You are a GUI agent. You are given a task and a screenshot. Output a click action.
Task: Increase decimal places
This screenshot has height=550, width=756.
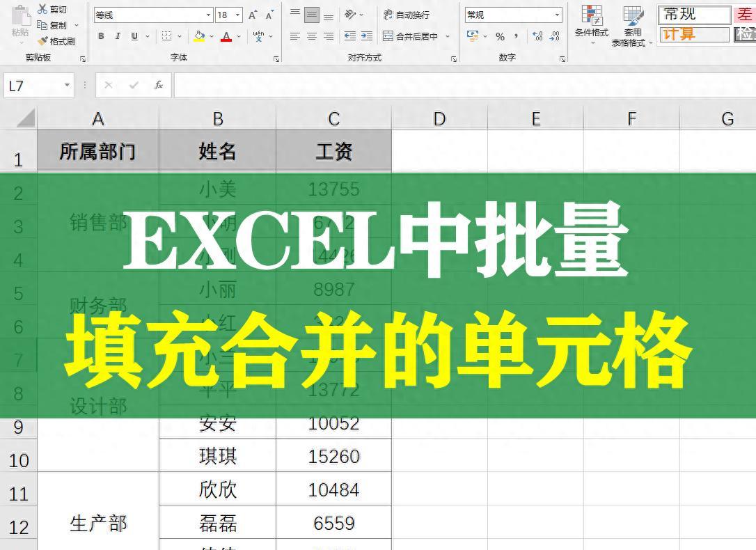[x=537, y=36]
